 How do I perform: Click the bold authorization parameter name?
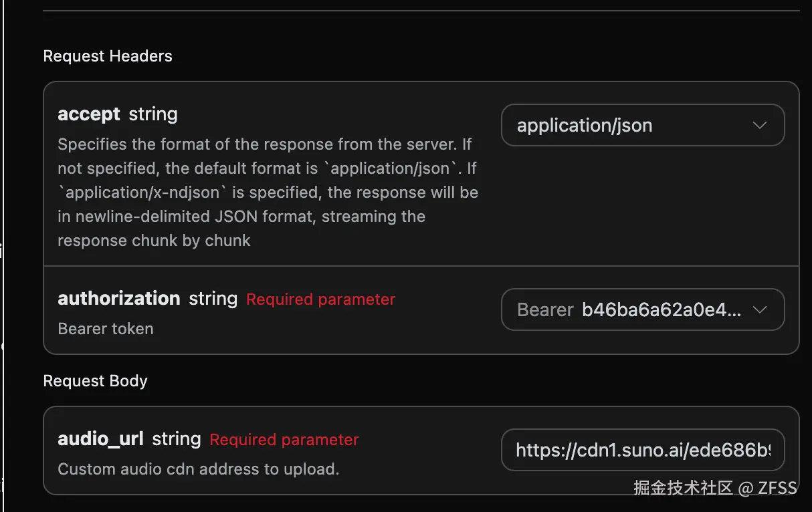pyautogui.click(x=119, y=298)
